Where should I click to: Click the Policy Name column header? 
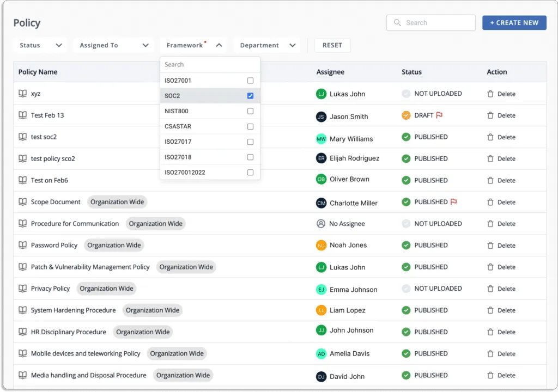38,72
